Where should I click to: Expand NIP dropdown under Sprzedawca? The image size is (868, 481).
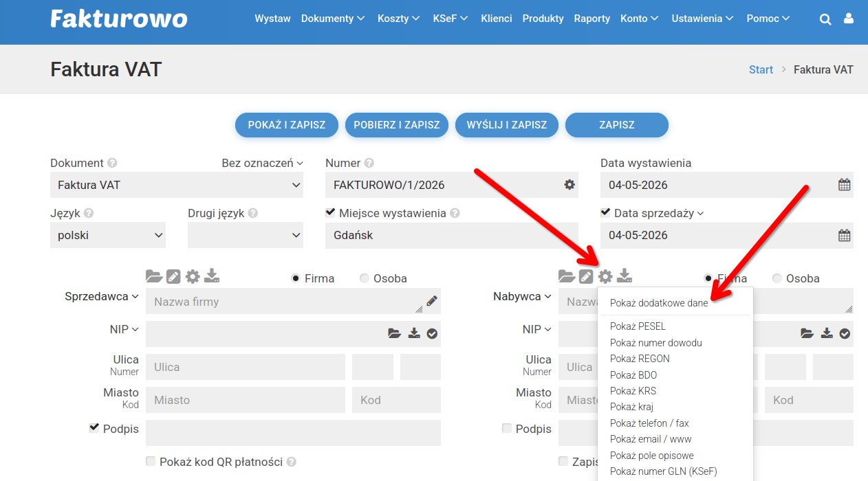[x=124, y=329]
